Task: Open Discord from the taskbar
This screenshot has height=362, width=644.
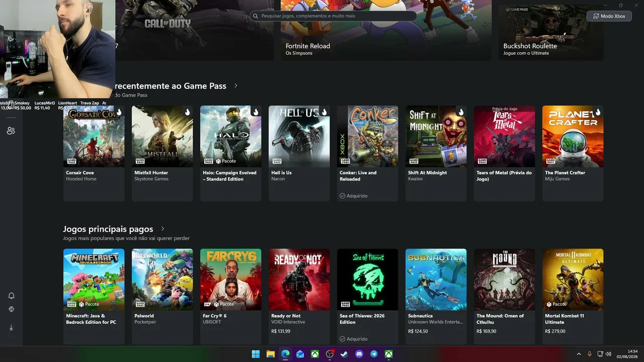Action: tap(359, 354)
